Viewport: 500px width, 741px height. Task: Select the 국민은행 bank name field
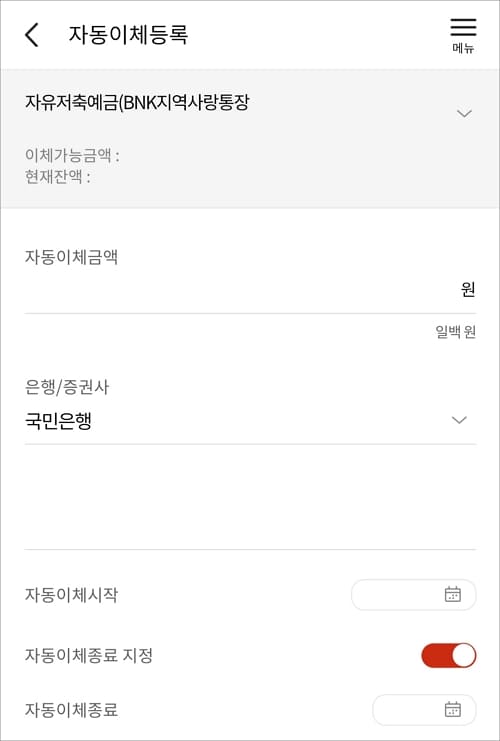pos(250,421)
